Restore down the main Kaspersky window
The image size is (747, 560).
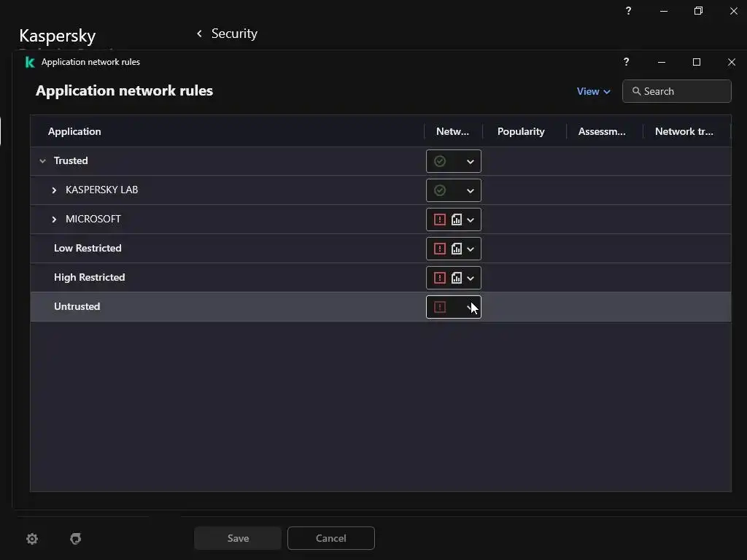tap(698, 10)
